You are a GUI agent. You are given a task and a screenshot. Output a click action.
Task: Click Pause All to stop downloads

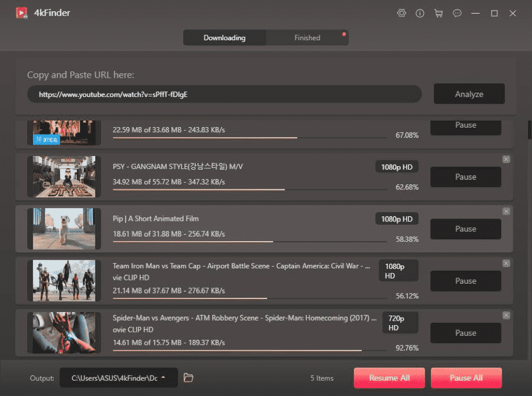click(x=466, y=377)
